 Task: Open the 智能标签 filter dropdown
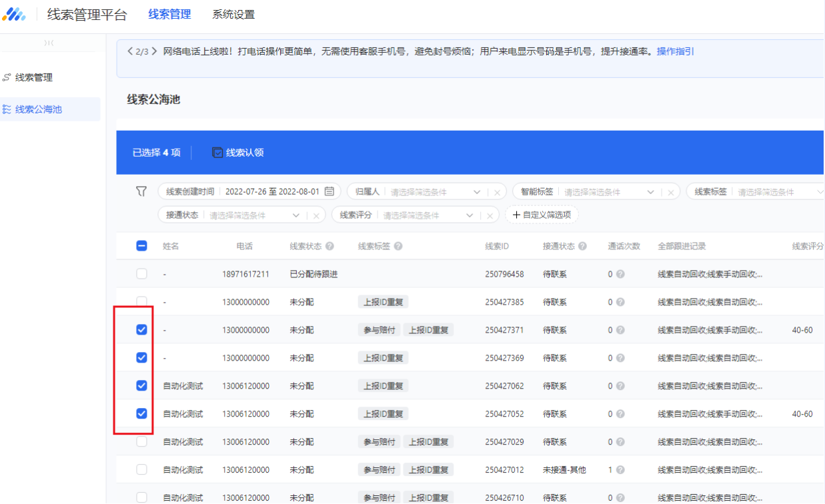650,191
